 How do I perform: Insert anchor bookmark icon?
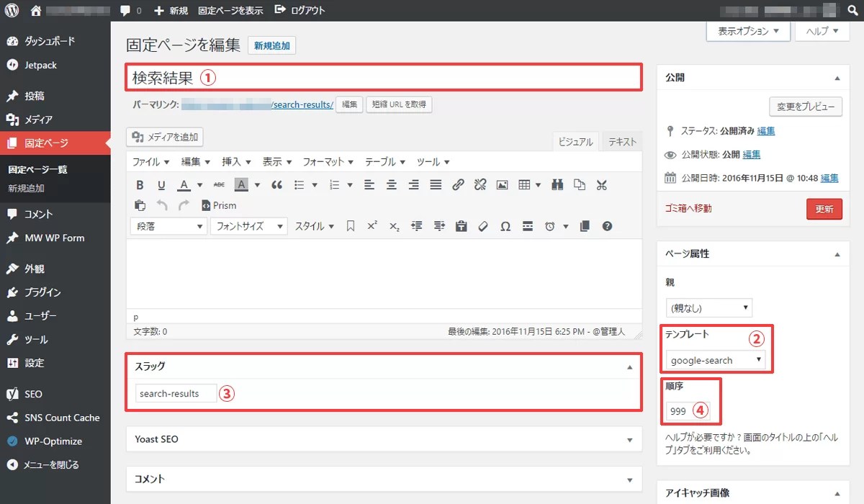[x=351, y=226]
